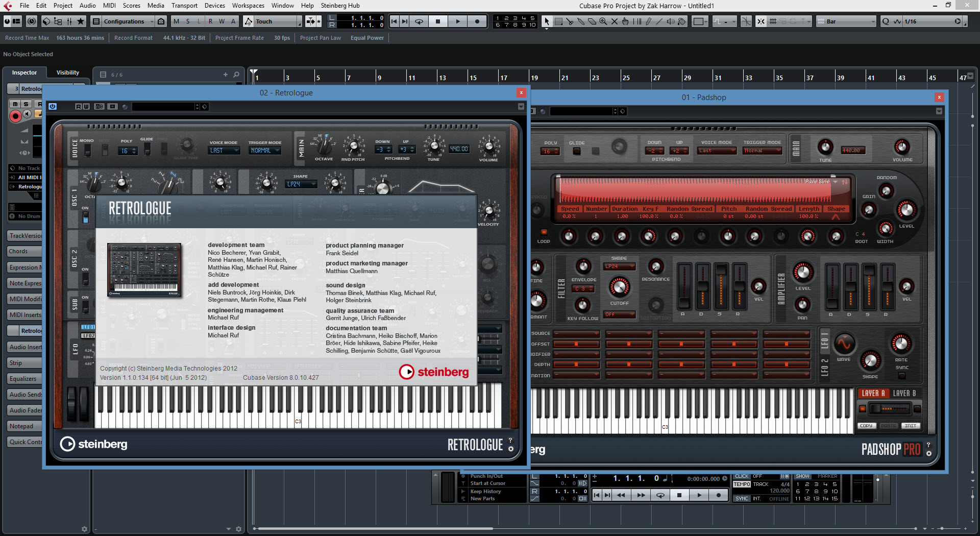This screenshot has height=536, width=980.
Task: Click the Retrologue preset name field
Action: click(163, 107)
